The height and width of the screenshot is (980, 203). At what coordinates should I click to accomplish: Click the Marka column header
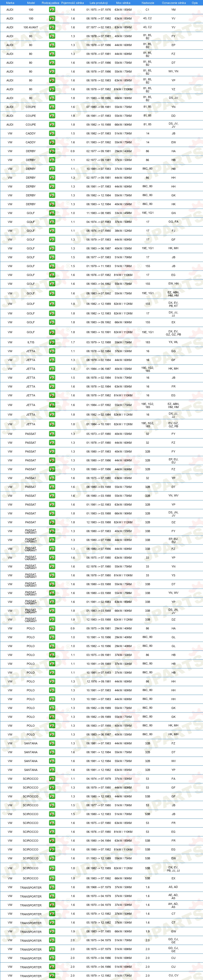(x=10, y=3)
